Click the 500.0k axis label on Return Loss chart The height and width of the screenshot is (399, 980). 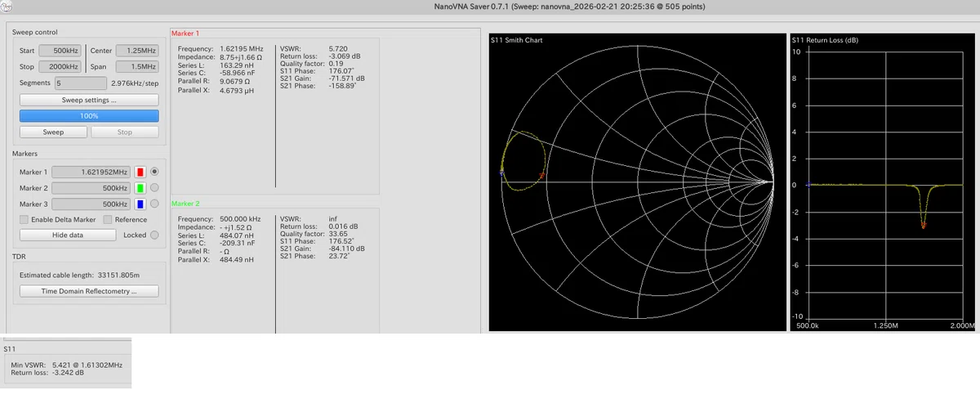(x=808, y=325)
